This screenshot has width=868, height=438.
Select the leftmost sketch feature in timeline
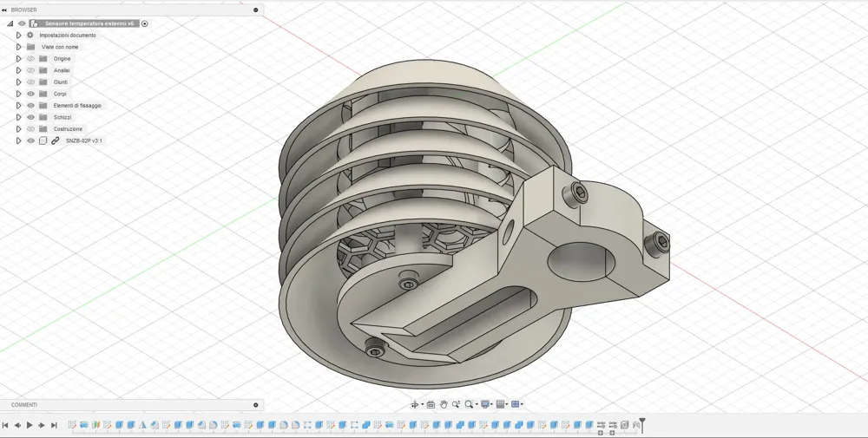pyautogui.click(x=72, y=425)
